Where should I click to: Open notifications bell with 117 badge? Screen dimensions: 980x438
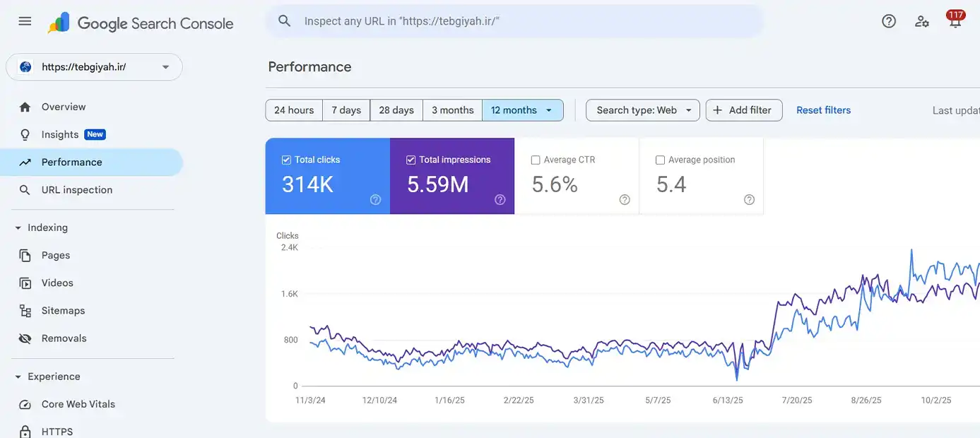coord(955,21)
